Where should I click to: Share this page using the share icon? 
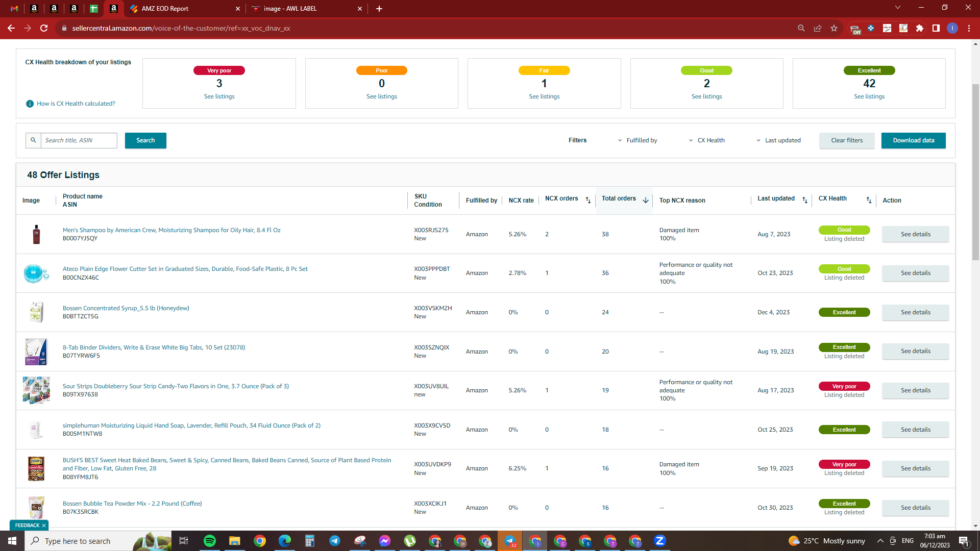(818, 28)
